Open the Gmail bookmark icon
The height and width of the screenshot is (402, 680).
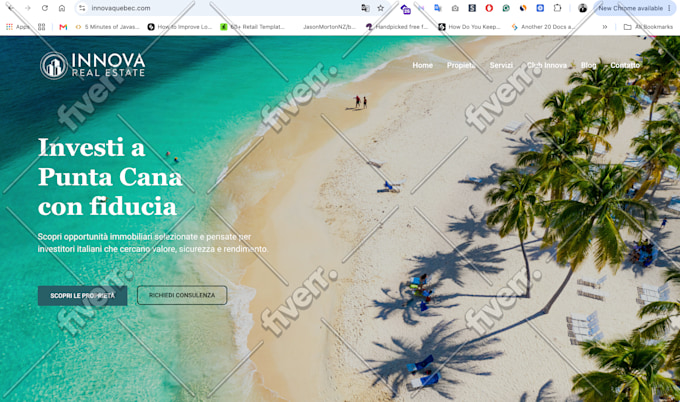pyautogui.click(x=63, y=27)
